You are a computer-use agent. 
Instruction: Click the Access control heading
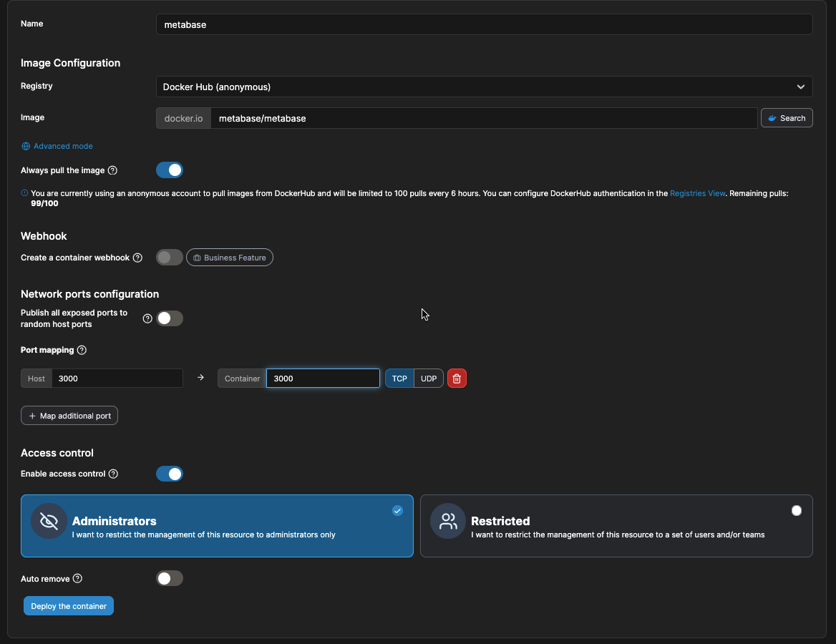point(57,453)
